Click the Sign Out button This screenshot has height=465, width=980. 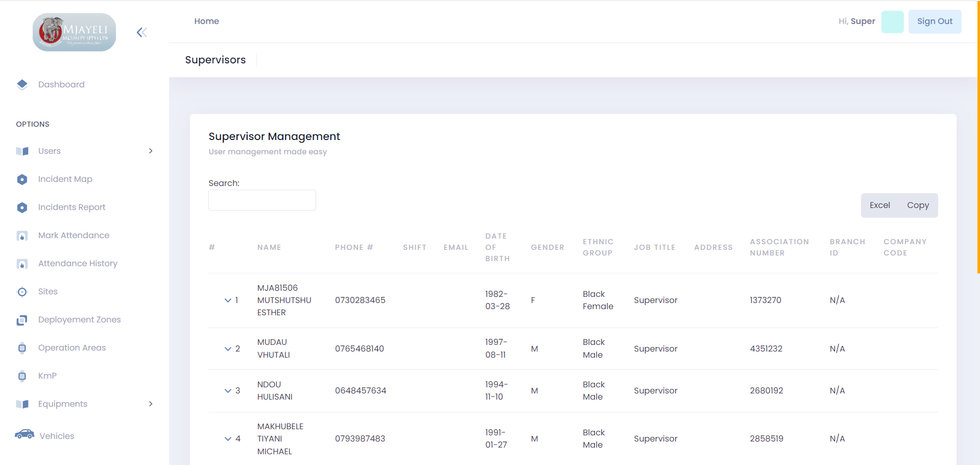[935, 21]
